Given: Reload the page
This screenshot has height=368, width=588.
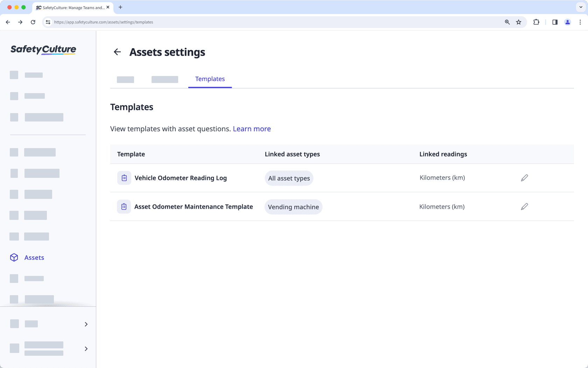Looking at the screenshot, I should click(x=33, y=22).
